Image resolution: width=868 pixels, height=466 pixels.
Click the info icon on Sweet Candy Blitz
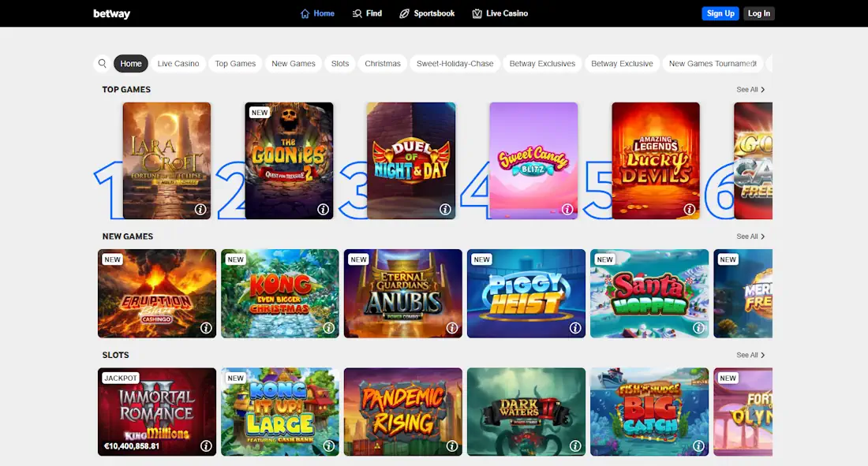(x=567, y=209)
